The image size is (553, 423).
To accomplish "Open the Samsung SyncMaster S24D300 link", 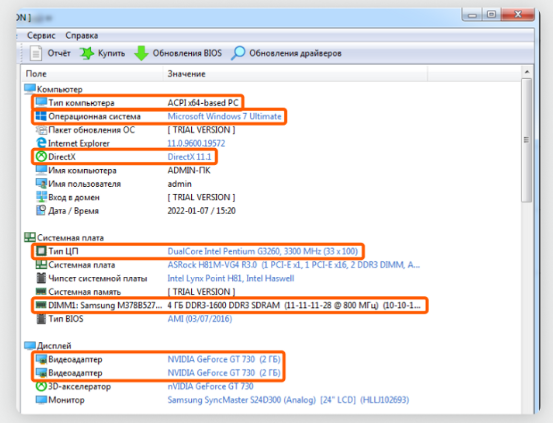I will click(x=288, y=400).
